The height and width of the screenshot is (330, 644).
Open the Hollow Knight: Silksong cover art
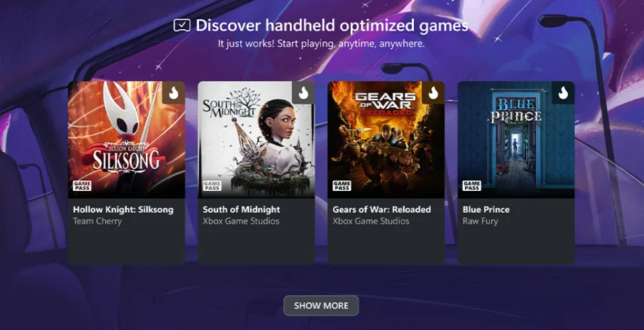pos(127,140)
